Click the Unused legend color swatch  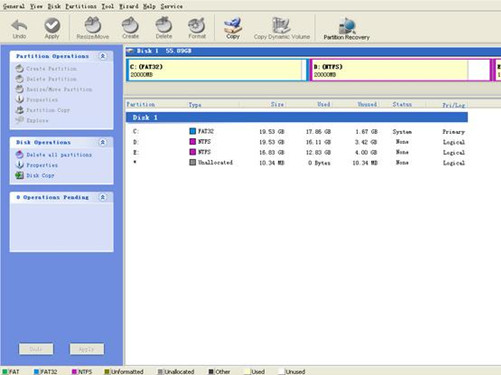coord(282,371)
